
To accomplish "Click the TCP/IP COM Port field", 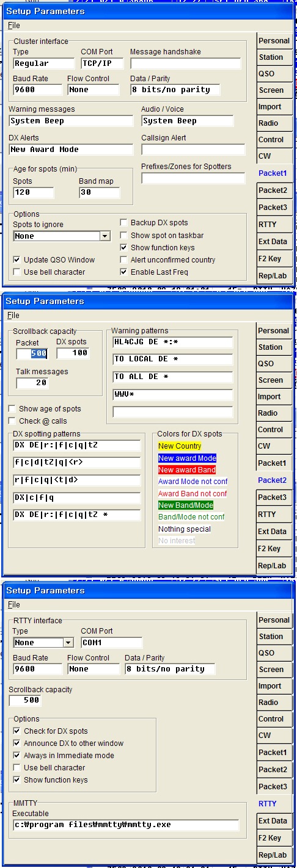I will (102, 63).
